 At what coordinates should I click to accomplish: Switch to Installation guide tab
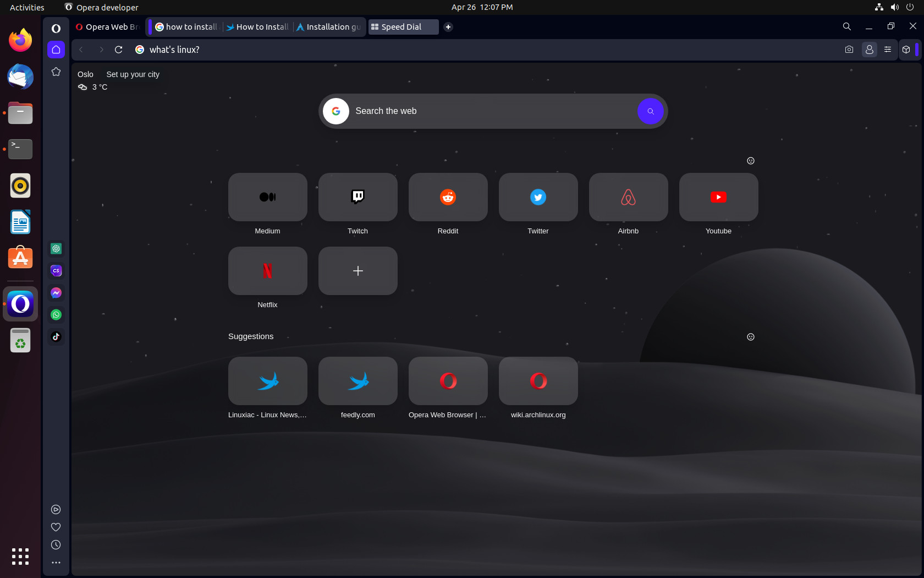tap(329, 27)
